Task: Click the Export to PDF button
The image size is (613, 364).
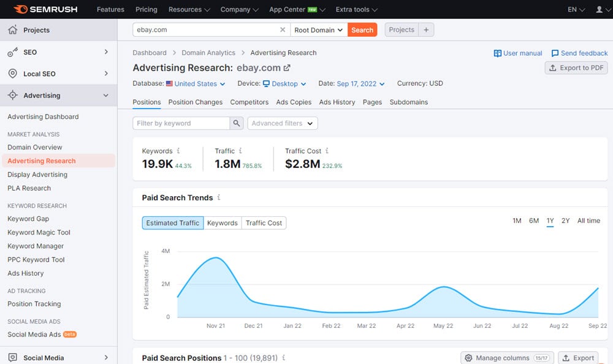Action: pyautogui.click(x=576, y=68)
